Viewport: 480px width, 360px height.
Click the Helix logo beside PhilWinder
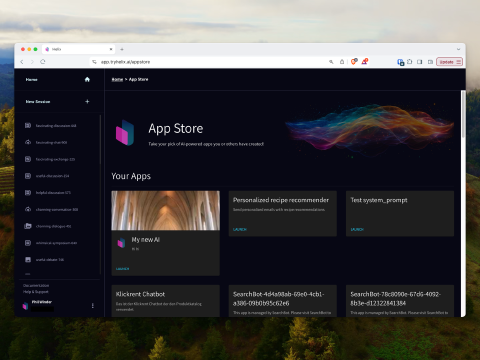point(25,306)
